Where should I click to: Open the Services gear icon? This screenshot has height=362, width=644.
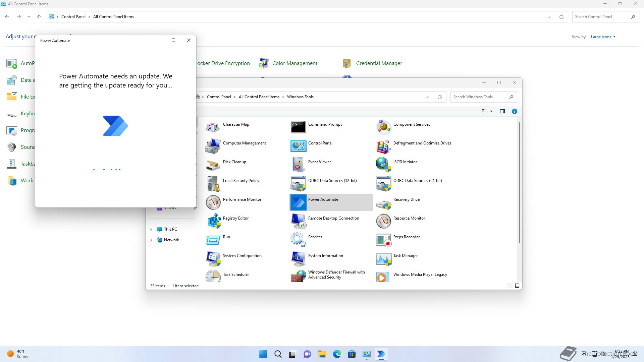pos(298,240)
